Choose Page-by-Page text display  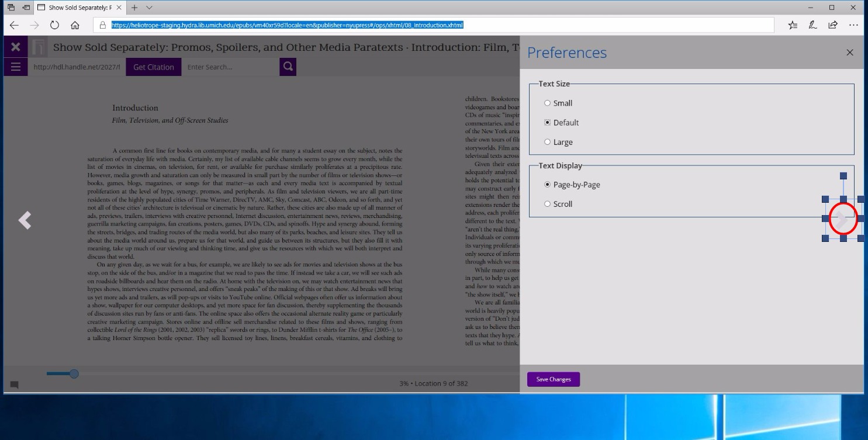pyautogui.click(x=548, y=185)
